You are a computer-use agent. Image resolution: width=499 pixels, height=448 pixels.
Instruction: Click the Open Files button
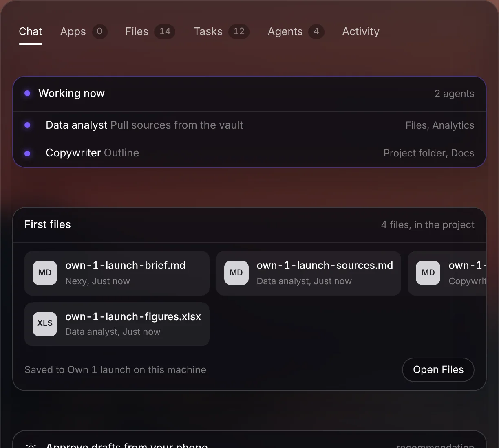coord(438,370)
